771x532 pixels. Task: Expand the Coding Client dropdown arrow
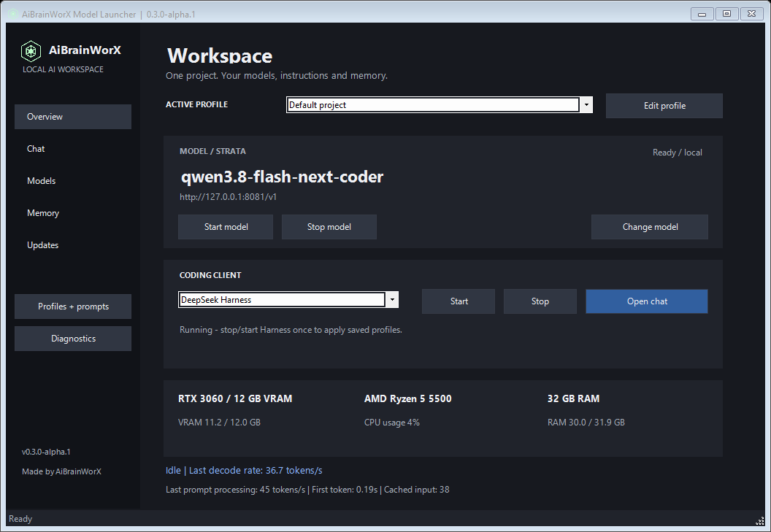click(x=392, y=299)
